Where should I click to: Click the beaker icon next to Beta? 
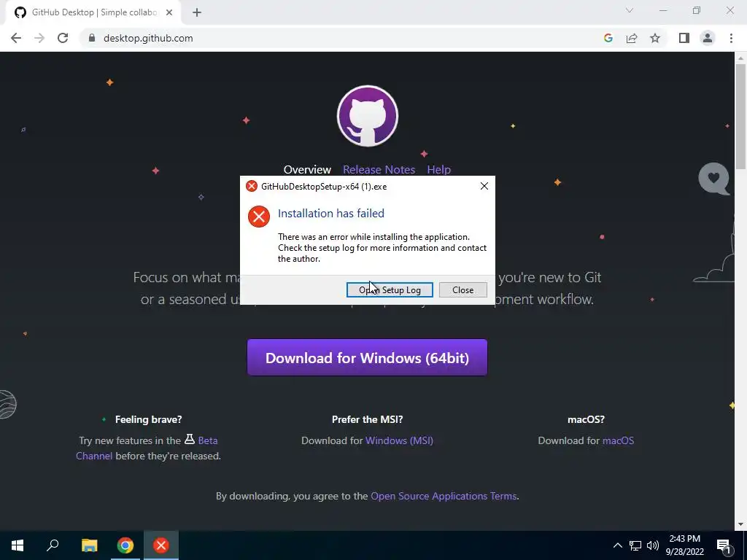pyautogui.click(x=190, y=438)
